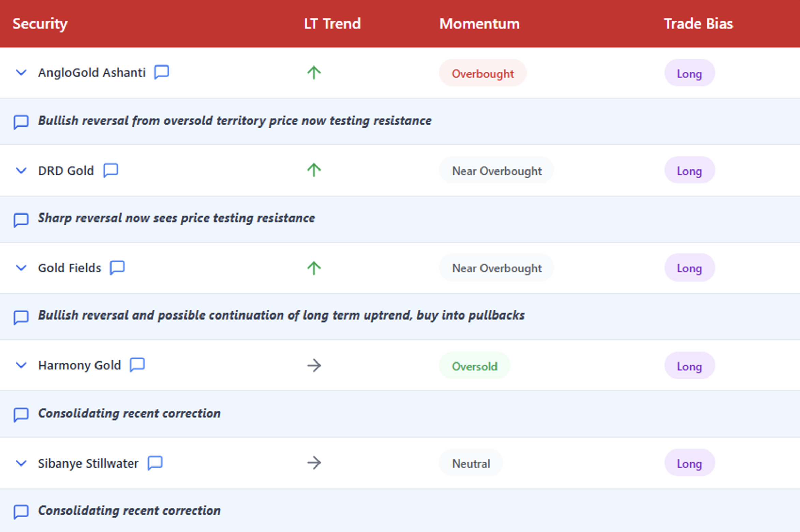Click comment icon beside Harmony Gold
Viewport: 800px width, 532px height.
coord(137,365)
